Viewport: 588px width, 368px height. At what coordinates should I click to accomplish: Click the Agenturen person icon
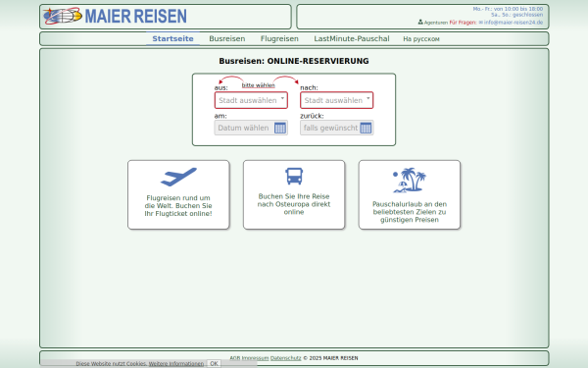pyautogui.click(x=420, y=23)
